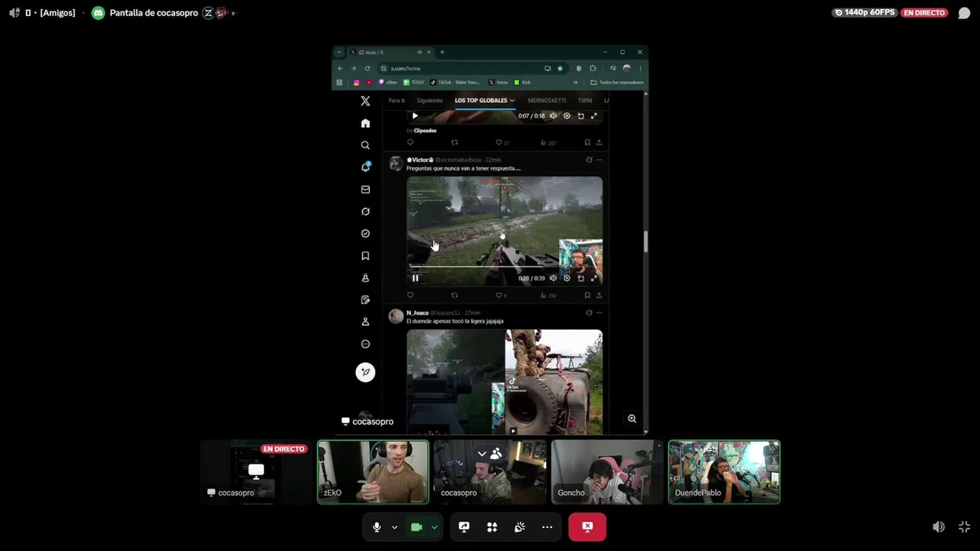The height and width of the screenshot is (551, 980).
Task: Open Chrome three-dot menu
Action: point(640,68)
